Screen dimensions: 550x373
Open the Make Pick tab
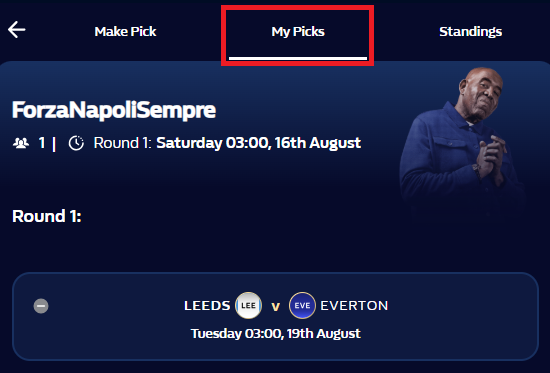pyautogui.click(x=125, y=32)
